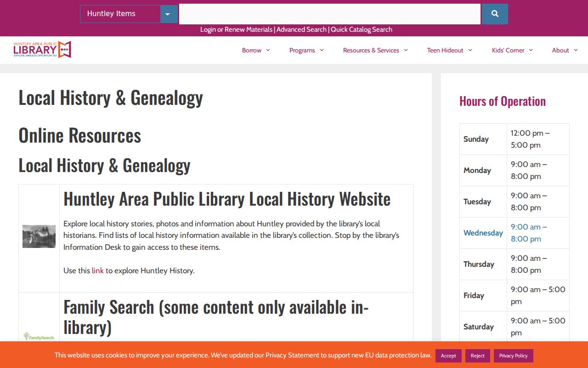Image resolution: width=588 pixels, height=368 pixels.
Task: Click the chevron next to Borrow
Action: pos(268,50)
